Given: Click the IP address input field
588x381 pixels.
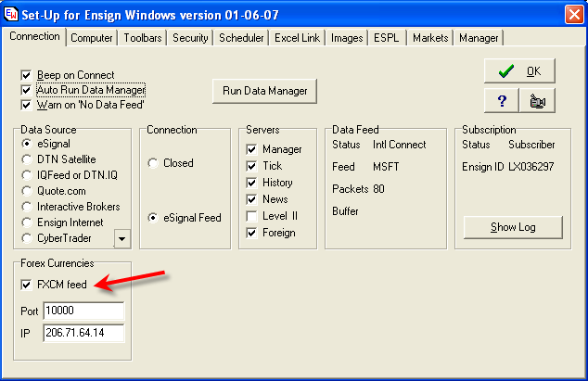Looking at the screenshot, I should [x=83, y=333].
